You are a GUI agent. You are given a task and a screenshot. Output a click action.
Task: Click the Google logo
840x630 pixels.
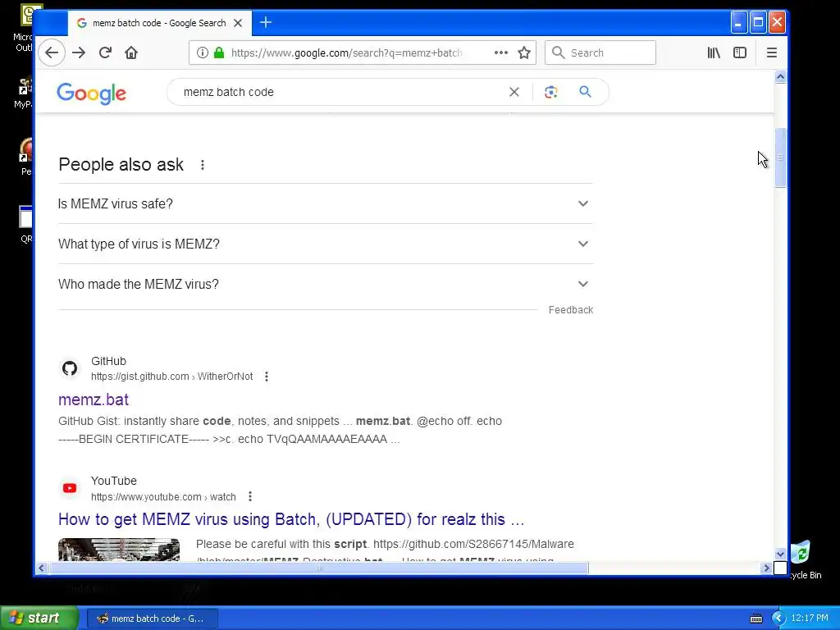click(x=92, y=94)
